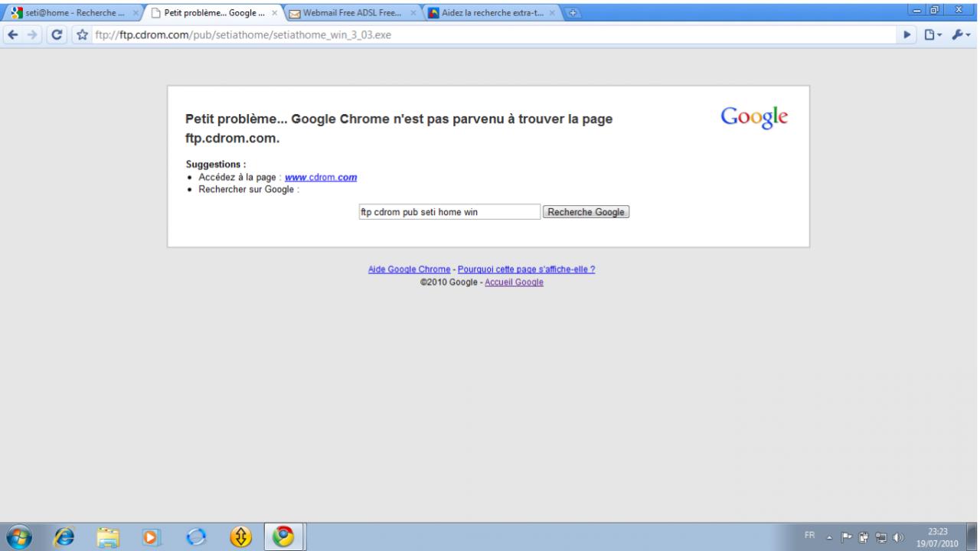Open the Windows Start menu orb
Image resolution: width=980 pixels, height=551 pixels.
[21, 536]
